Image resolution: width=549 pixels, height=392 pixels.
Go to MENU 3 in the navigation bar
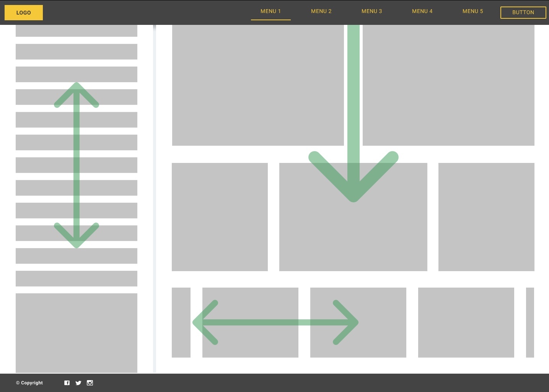coord(371,11)
